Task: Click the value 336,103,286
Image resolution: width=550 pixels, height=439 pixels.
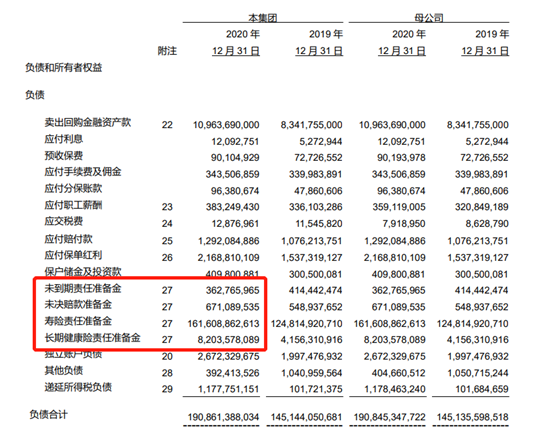Action: pos(316,207)
